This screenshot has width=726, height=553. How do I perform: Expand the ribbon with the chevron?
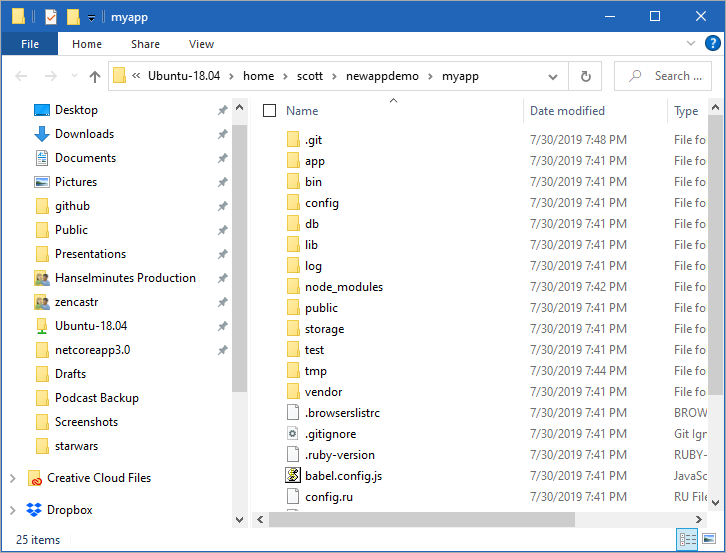point(690,44)
